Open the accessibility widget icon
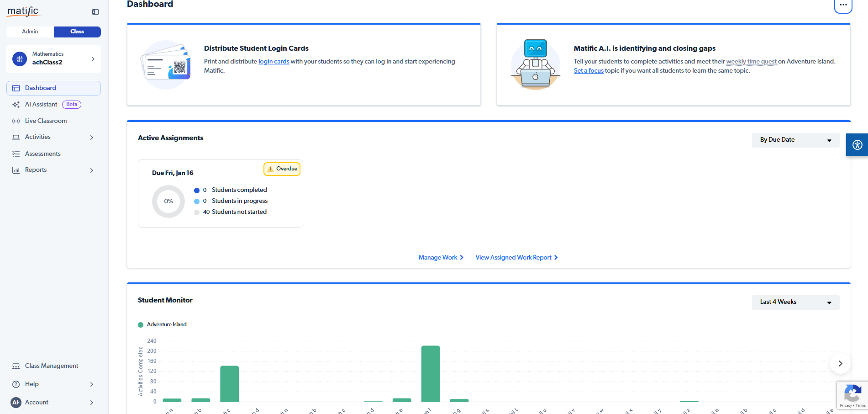This screenshot has width=868, height=414. (857, 145)
